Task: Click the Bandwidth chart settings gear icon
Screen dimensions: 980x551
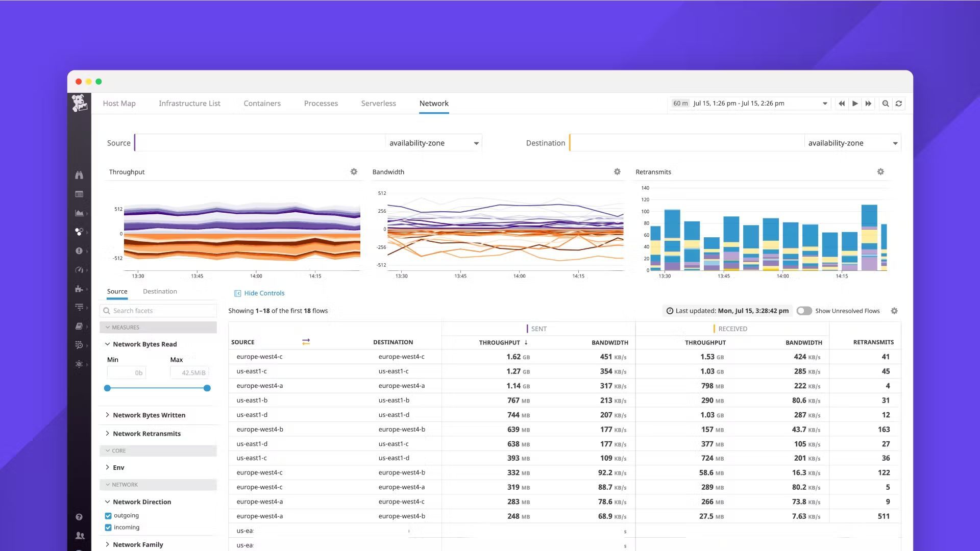Action: click(x=617, y=171)
